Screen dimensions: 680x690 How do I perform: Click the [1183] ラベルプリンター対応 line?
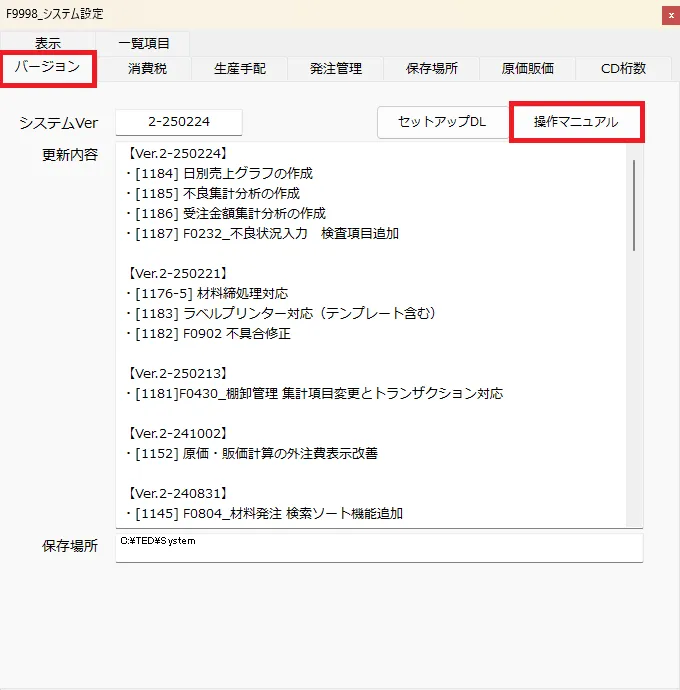(281, 313)
